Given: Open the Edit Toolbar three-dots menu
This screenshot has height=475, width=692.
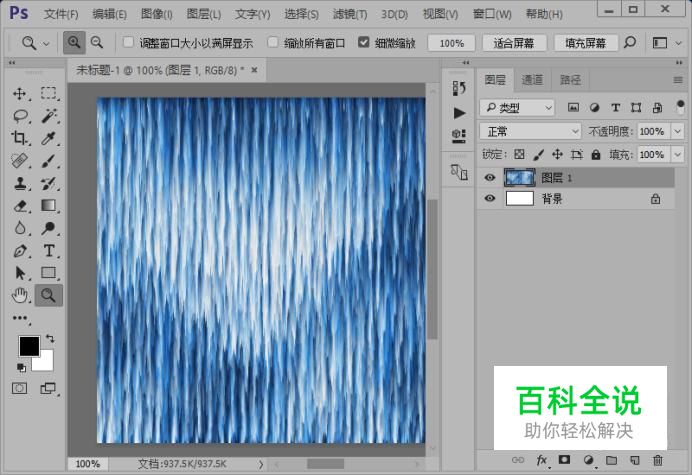Looking at the screenshot, I should (20, 318).
